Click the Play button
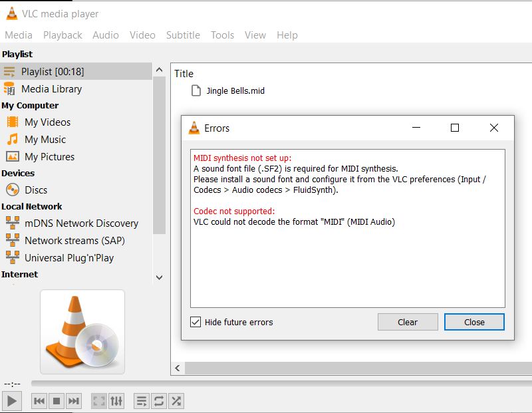The width and height of the screenshot is (532, 413). [x=12, y=401]
